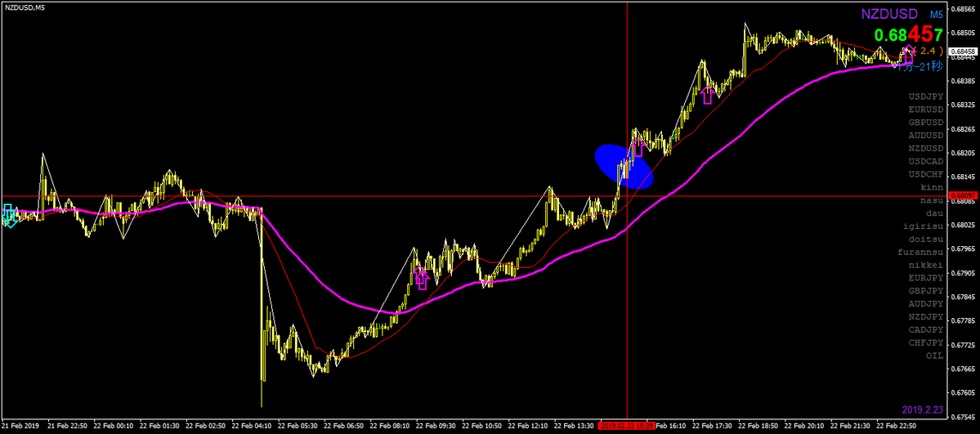This screenshot has width=980, height=434.
Task: Switch chart to NZDJPY symbol
Action: (x=925, y=317)
